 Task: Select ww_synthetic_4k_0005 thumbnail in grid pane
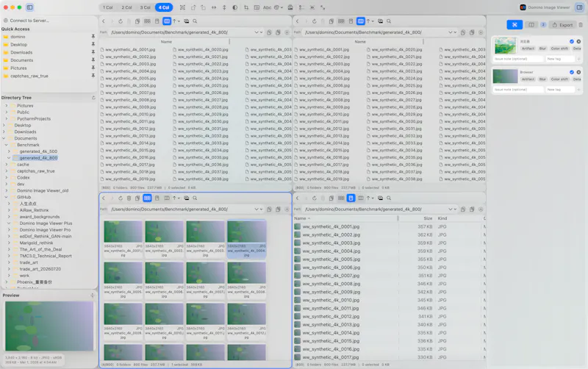click(123, 279)
